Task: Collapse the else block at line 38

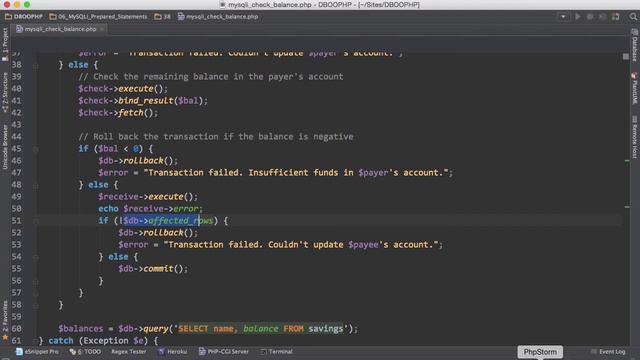Action: (36, 65)
